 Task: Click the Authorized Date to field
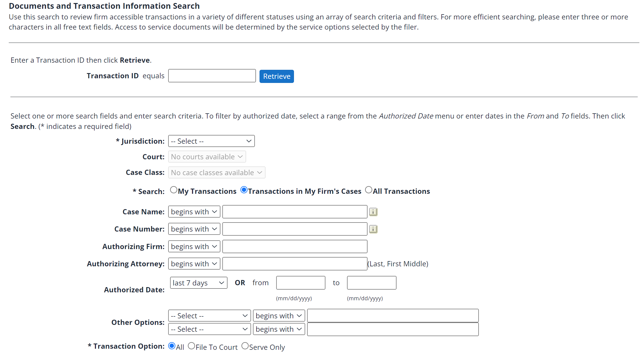372,283
